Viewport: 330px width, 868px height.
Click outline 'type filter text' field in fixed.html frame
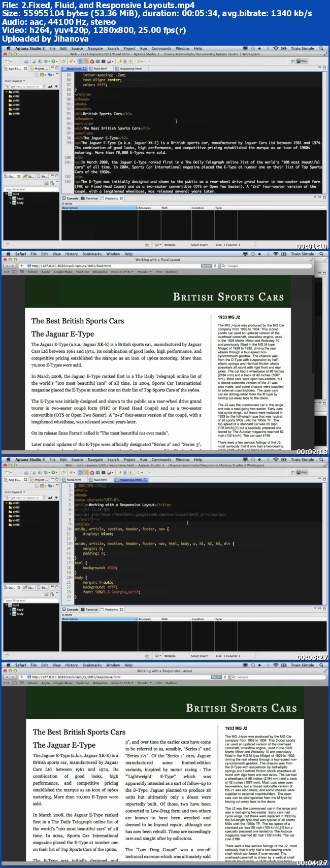tap(30, 189)
